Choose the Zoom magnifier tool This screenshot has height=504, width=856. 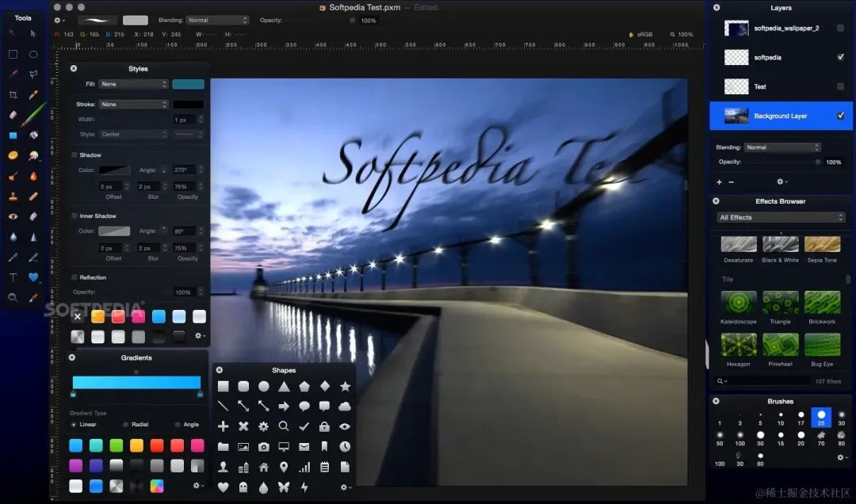13,298
